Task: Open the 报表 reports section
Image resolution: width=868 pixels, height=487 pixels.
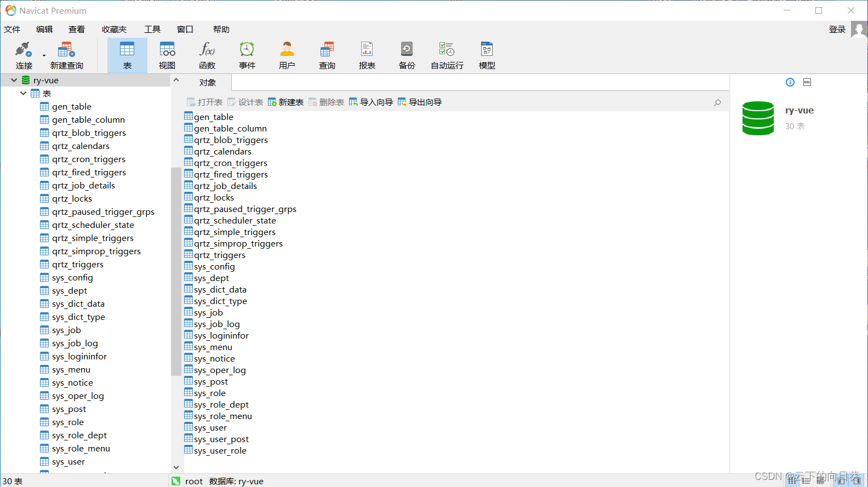Action: pos(367,55)
